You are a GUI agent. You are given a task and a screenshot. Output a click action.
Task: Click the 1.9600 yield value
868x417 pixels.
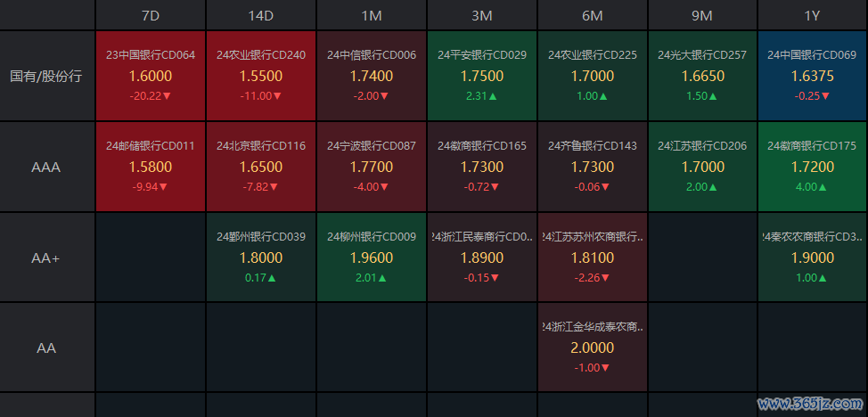coord(372,258)
